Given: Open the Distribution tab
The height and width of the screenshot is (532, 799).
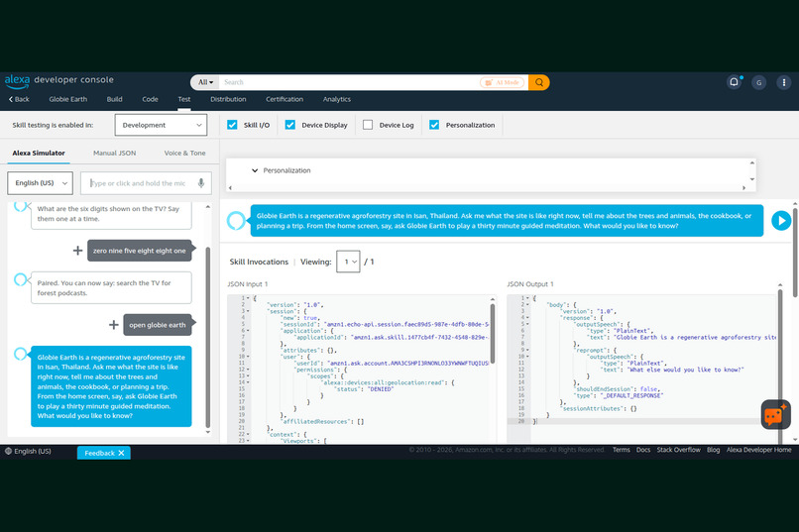Looking at the screenshot, I should [x=228, y=99].
